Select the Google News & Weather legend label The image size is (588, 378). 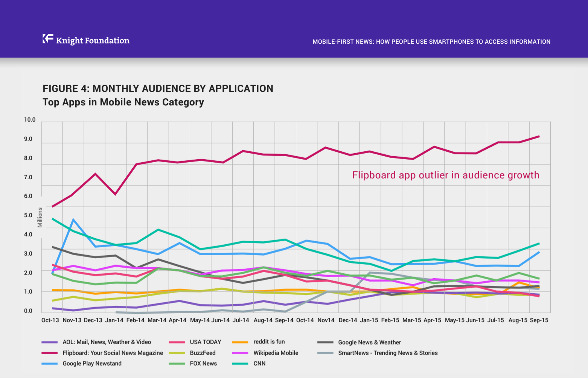370,342
